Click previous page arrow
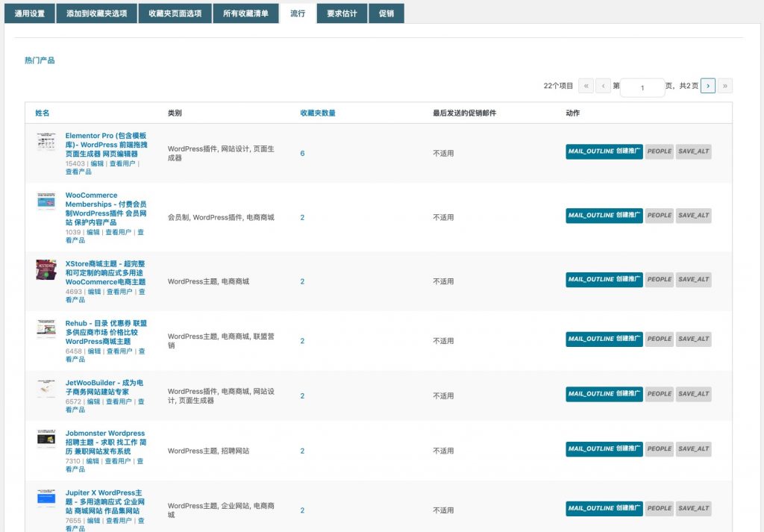This screenshot has width=764, height=532. pyautogui.click(x=603, y=86)
